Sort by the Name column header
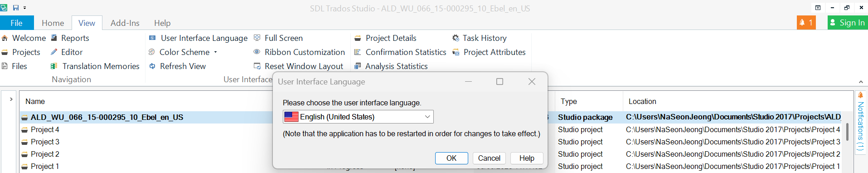Image resolution: width=868 pixels, height=173 pixels. click(x=35, y=101)
